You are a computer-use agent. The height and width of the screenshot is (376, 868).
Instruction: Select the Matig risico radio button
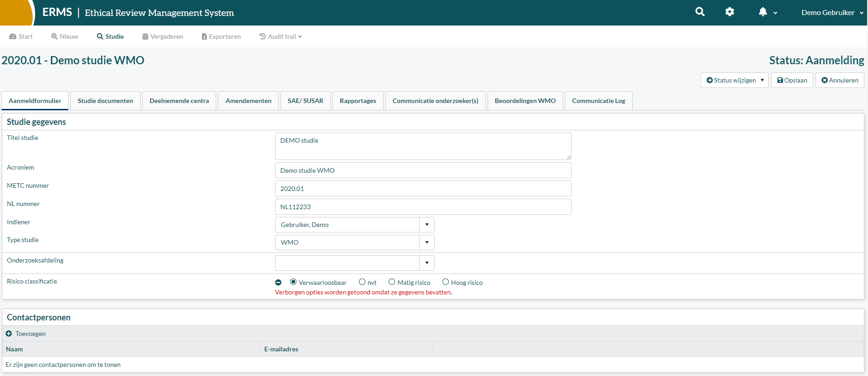pos(392,282)
